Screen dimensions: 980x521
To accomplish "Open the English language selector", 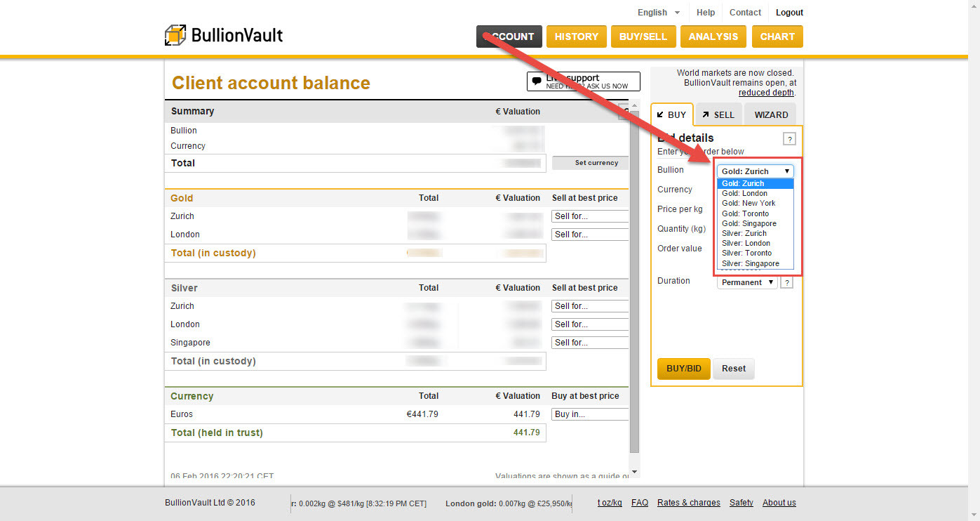I will point(658,13).
